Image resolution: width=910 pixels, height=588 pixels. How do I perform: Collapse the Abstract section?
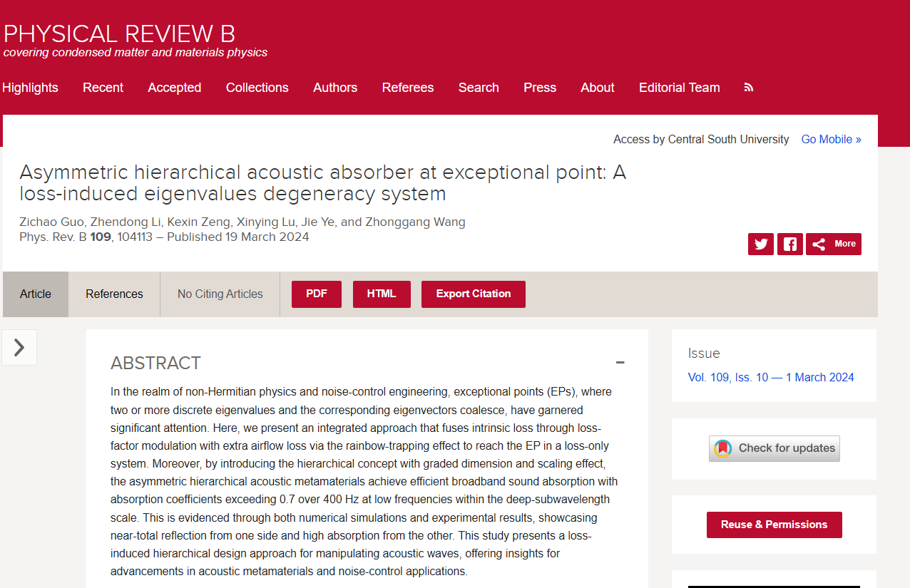click(620, 363)
